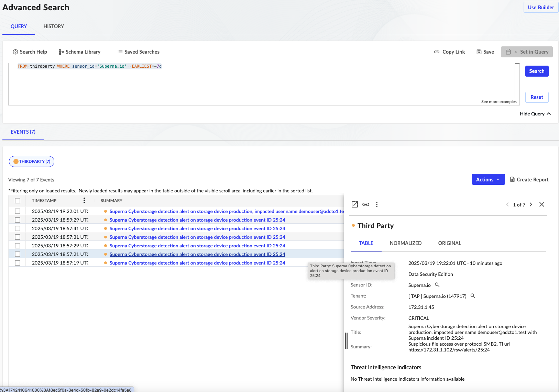Select the EVENTS (7) tab

coord(23,132)
